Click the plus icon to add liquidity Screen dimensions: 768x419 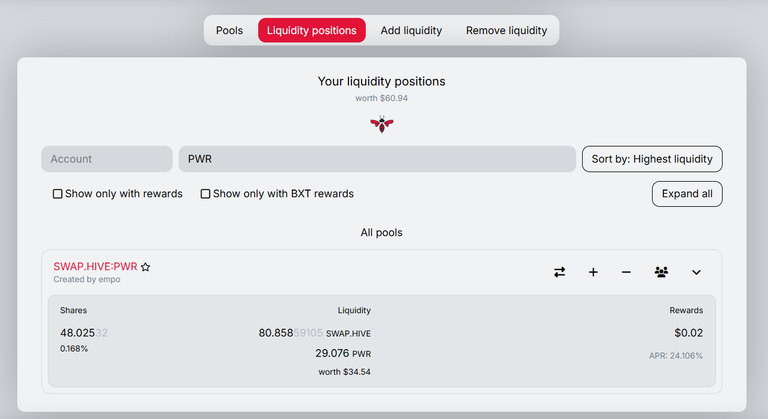click(593, 272)
